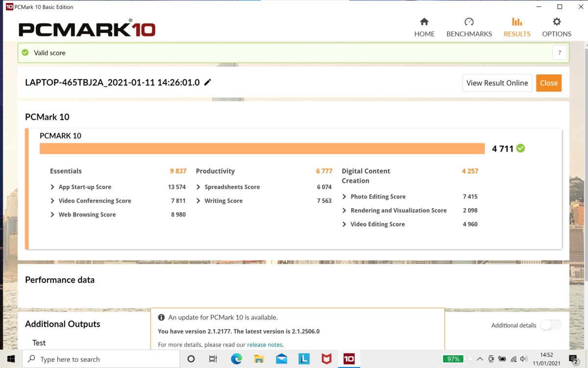The height and width of the screenshot is (368, 588).
Task: Open Cortana from taskbar
Action: pyautogui.click(x=191, y=359)
